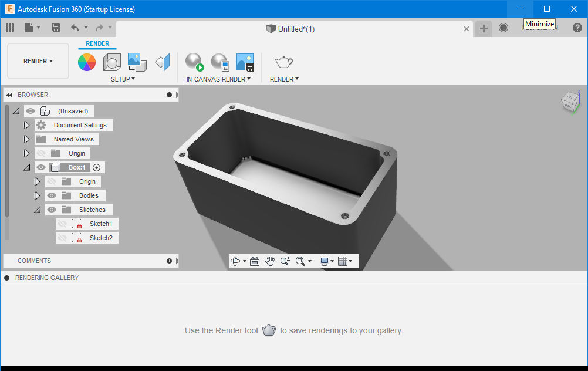Image resolution: width=588 pixels, height=371 pixels.
Task: Open the Job Status clock icon
Action: [x=503, y=28]
